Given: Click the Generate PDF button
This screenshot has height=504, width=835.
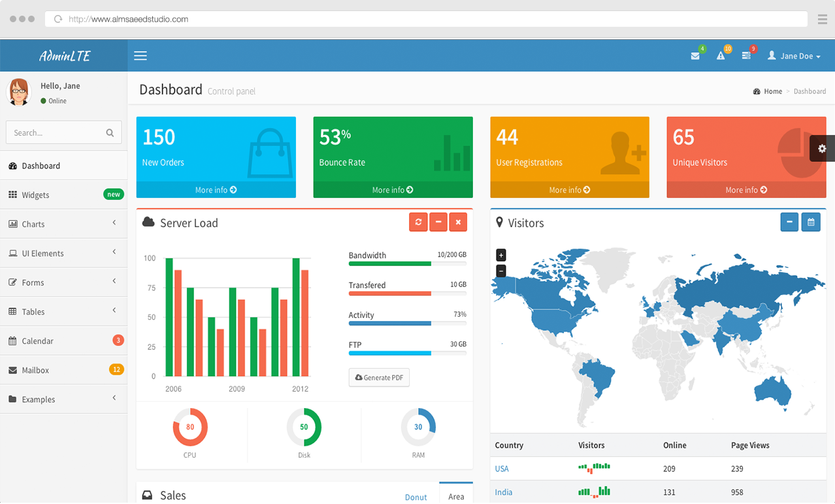Looking at the screenshot, I should 379,377.
